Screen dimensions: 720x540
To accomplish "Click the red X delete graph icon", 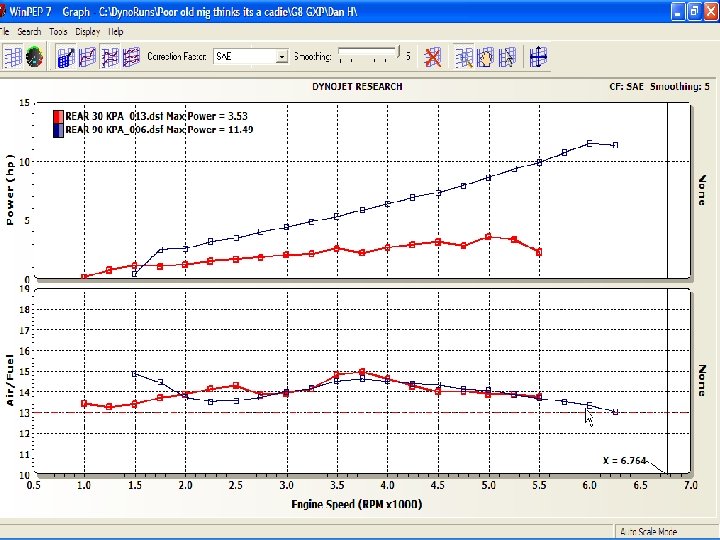I will point(432,57).
